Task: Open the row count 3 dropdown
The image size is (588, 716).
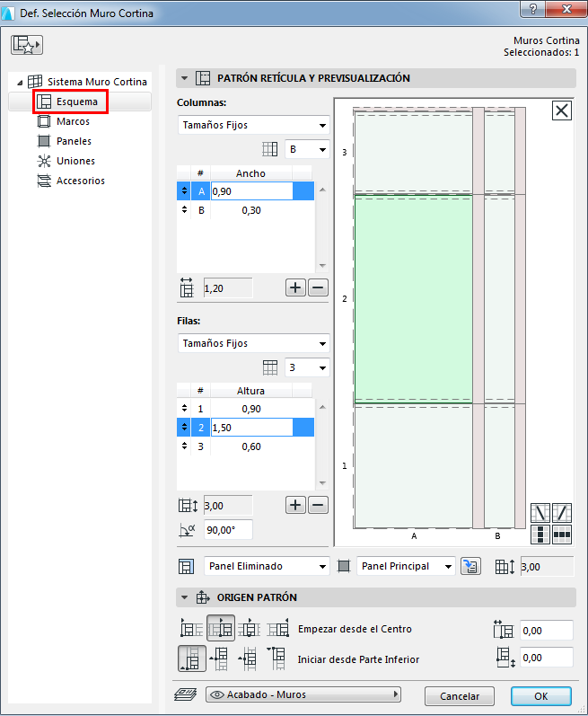Action: coord(307,367)
